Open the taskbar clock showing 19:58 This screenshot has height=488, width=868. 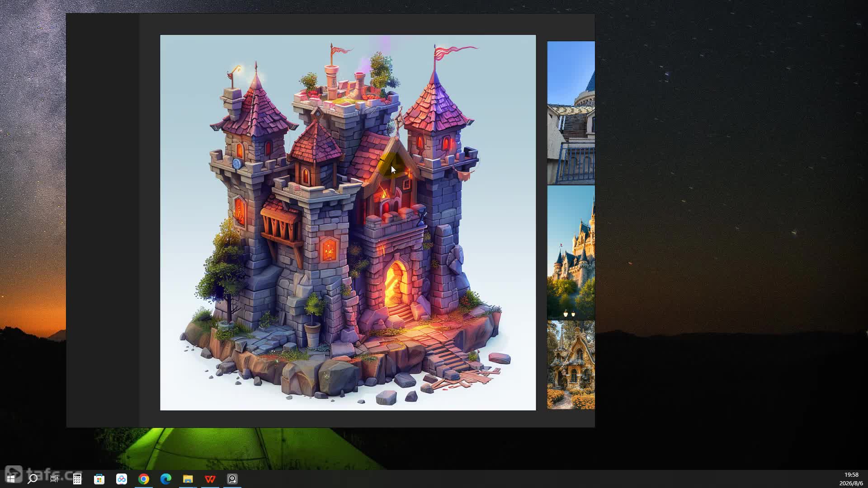point(851,479)
